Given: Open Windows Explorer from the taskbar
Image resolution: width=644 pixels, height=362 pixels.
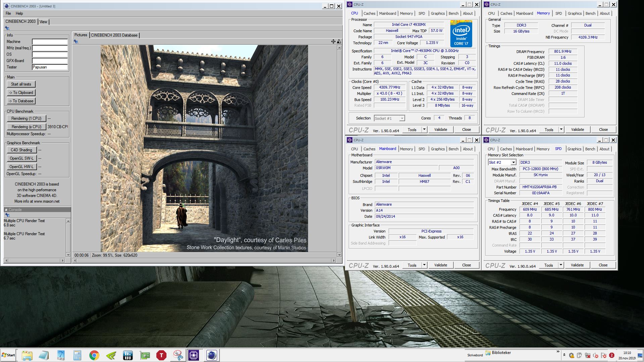Looking at the screenshot, I should click(x=27, y=355).
